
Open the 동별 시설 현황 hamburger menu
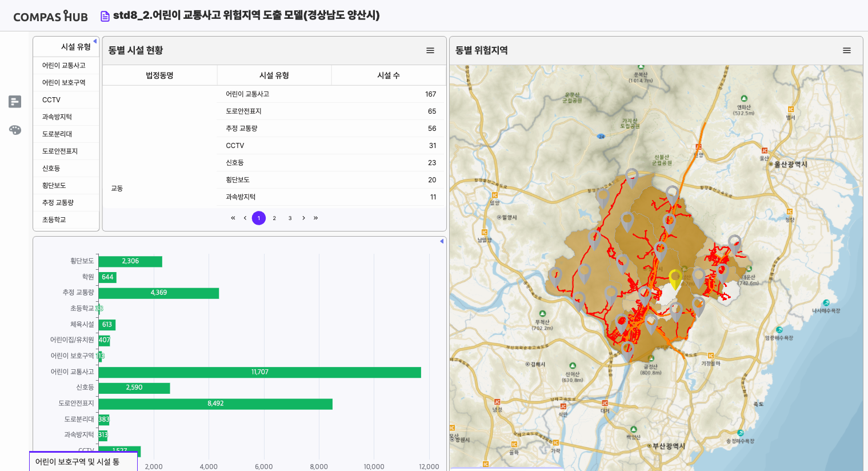click(430, 50)
